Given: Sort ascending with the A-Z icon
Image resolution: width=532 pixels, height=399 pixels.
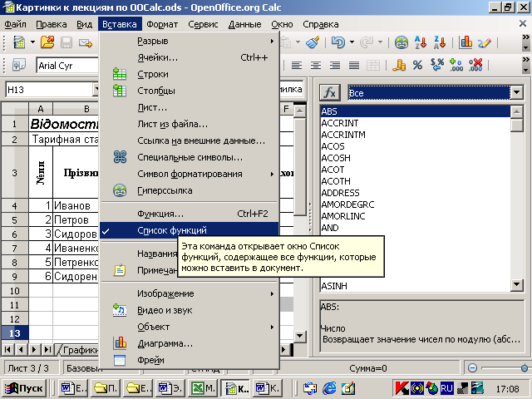Looking at the screenshot, I should tap(421, 42).
